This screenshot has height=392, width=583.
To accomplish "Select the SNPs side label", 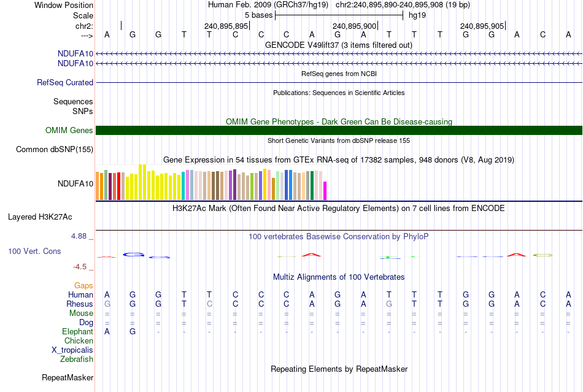I will point(83,111).
